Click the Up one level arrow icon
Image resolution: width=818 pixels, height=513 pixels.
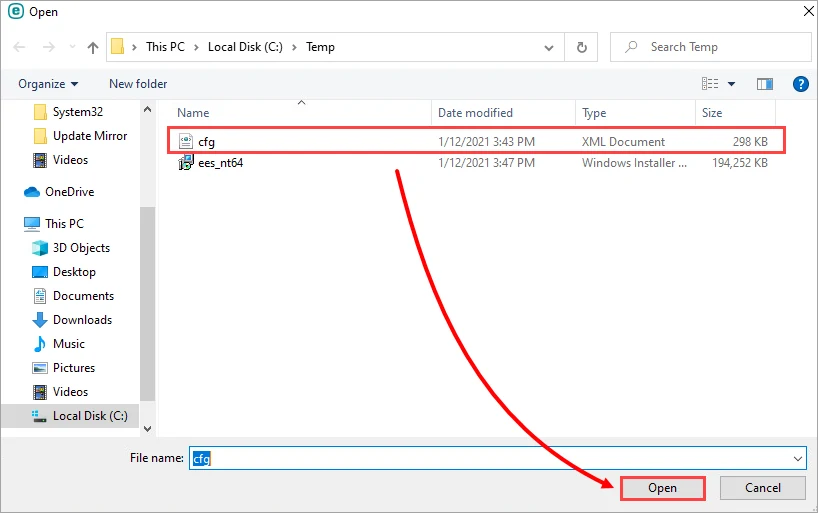click(93, 47)
